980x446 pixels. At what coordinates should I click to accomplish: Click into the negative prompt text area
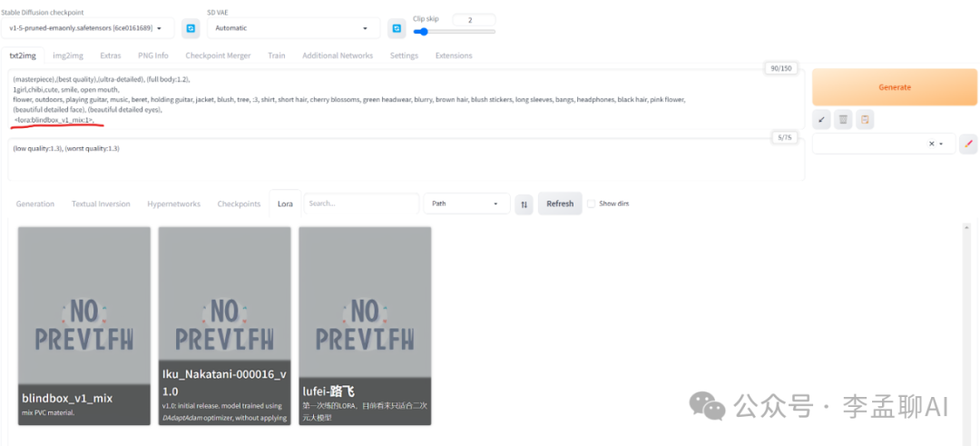pyautogui.click(x=407, y=160)
